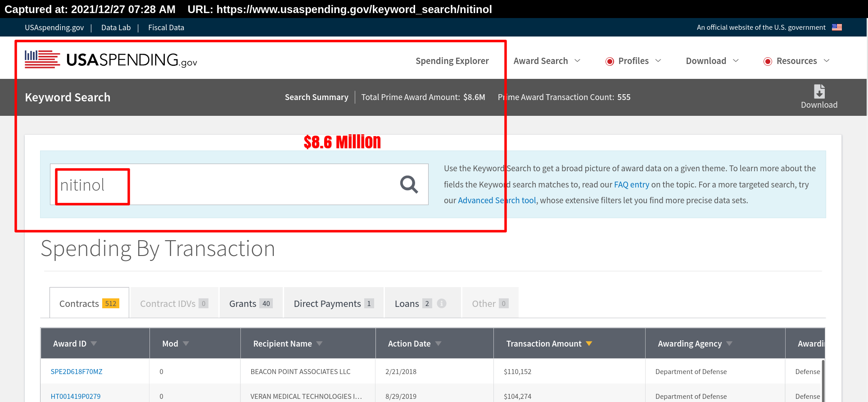The width and height of the screenshot is (868, 402).
Task: Expand the Award Search menu
Action: click(x=547, y=61)
